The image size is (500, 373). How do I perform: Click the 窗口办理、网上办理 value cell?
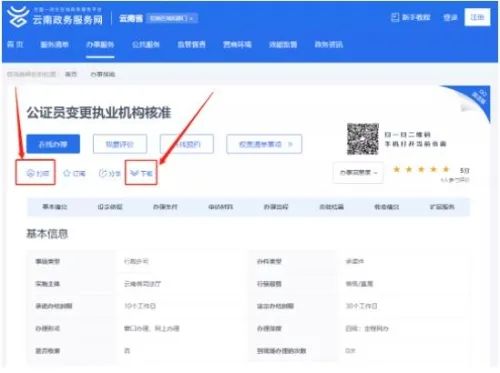[x=152, y=329]
